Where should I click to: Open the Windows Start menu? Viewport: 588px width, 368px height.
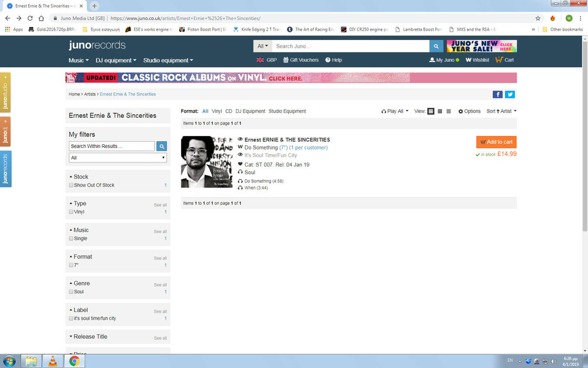(x=9, y=362)
